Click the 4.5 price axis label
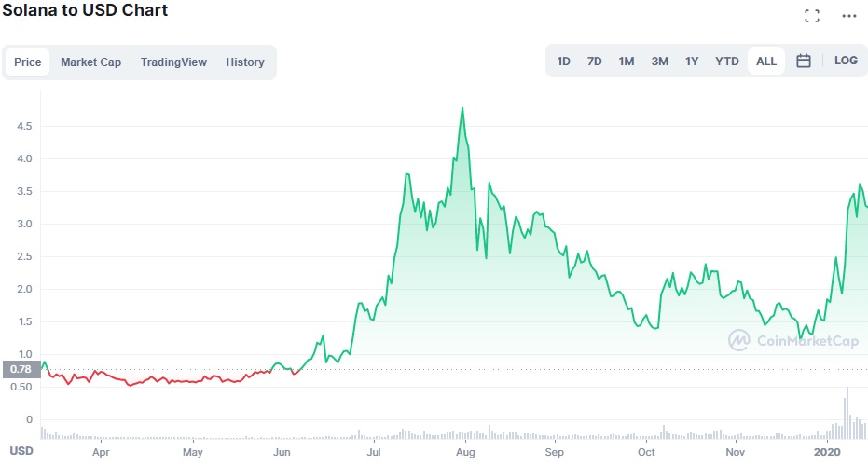 coord(24,126)
